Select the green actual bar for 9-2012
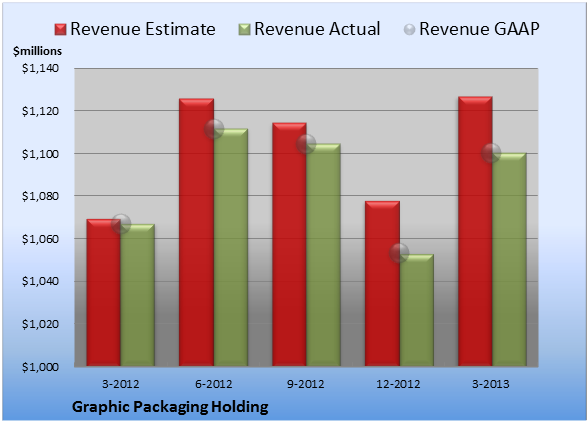This screenshot has width=588, height=422. (x=323, y=255)
